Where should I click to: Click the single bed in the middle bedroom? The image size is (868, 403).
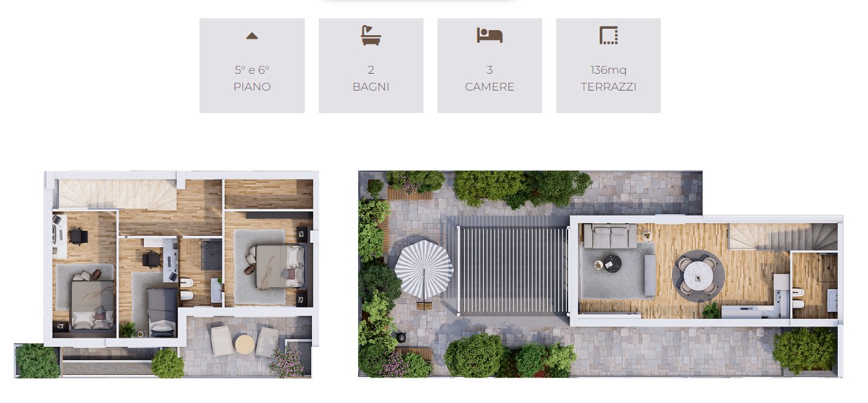click(x=162, y=312)
